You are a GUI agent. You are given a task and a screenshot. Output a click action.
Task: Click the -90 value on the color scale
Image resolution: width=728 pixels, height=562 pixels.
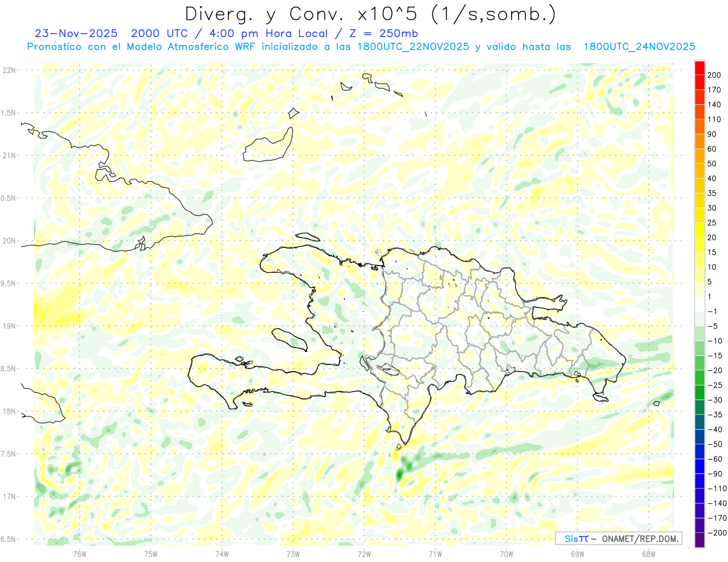coord(714,473)
